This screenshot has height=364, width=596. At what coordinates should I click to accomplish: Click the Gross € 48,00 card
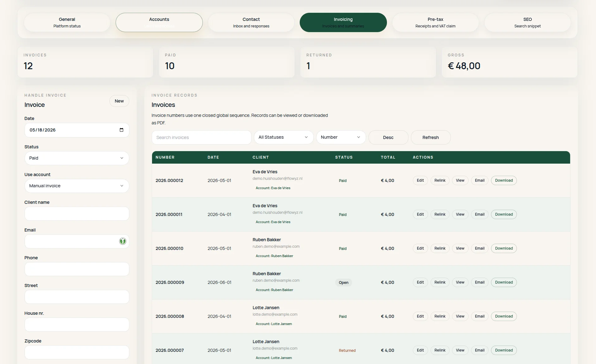point(509,62)
